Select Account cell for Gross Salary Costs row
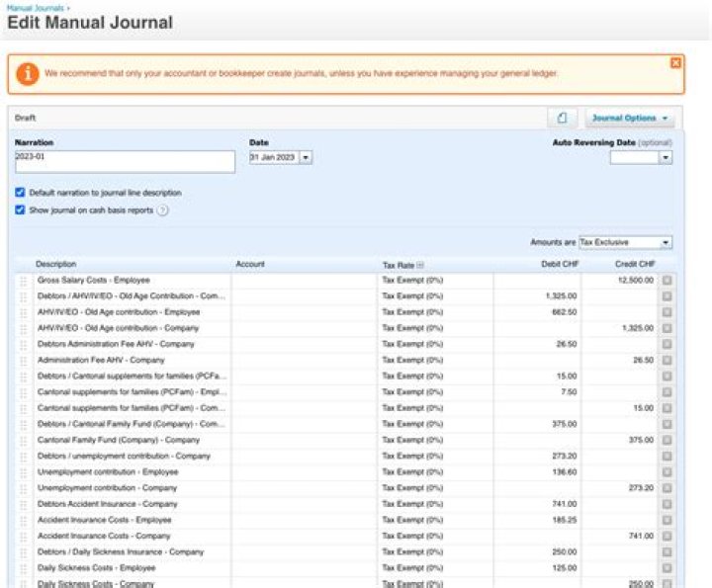The height and width of the screenshot is (588, 712). coord(305,281)
